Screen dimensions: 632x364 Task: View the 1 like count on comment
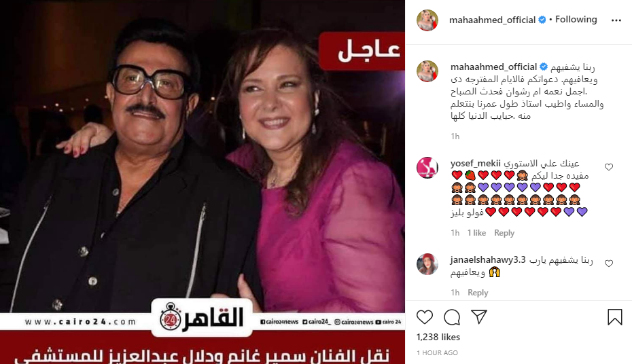point(476,233)
